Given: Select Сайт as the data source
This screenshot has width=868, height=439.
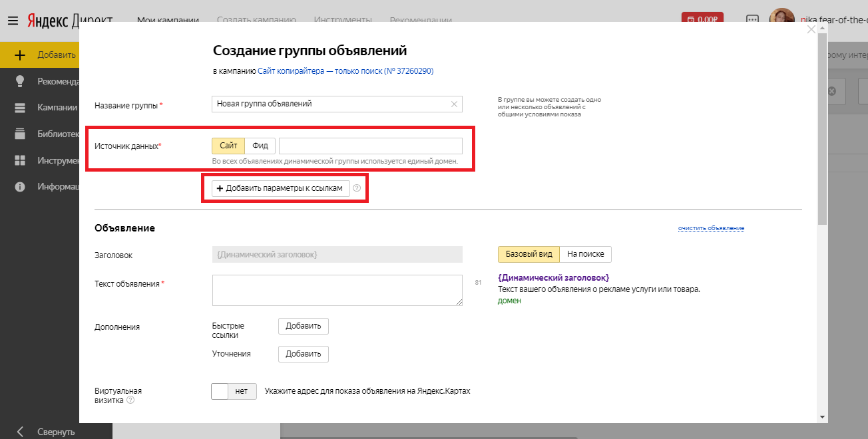Looking at the screenshot, I should (x=228, y=144).
